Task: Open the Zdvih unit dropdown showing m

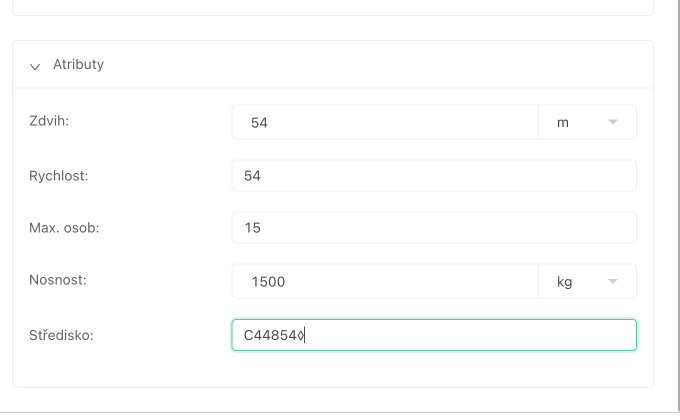Action: [x=587, y=122]
